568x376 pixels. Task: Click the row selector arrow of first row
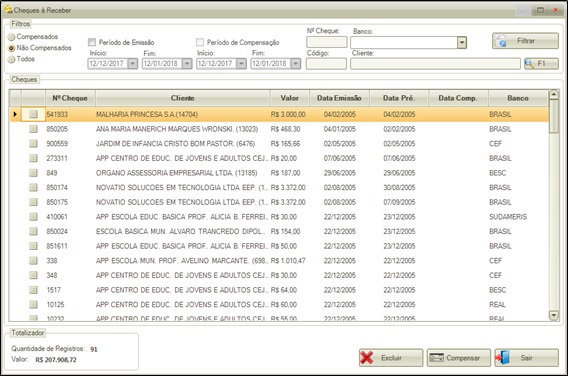(x=15, y=114)
